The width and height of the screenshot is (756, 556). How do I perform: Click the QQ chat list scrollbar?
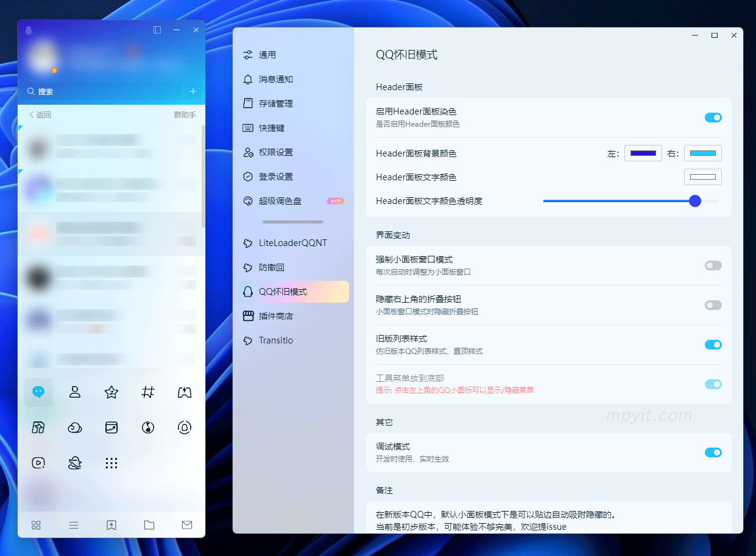coord(203,177)
